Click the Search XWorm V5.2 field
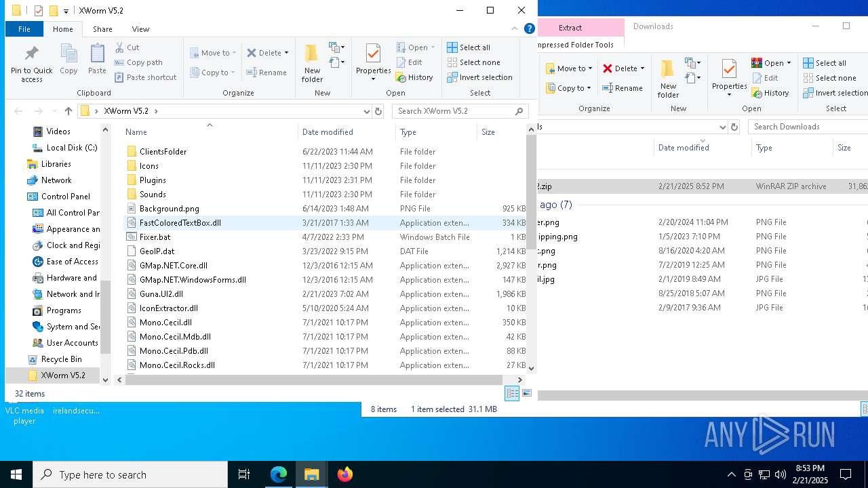This screenshot has width=868, height=488. 460,111
